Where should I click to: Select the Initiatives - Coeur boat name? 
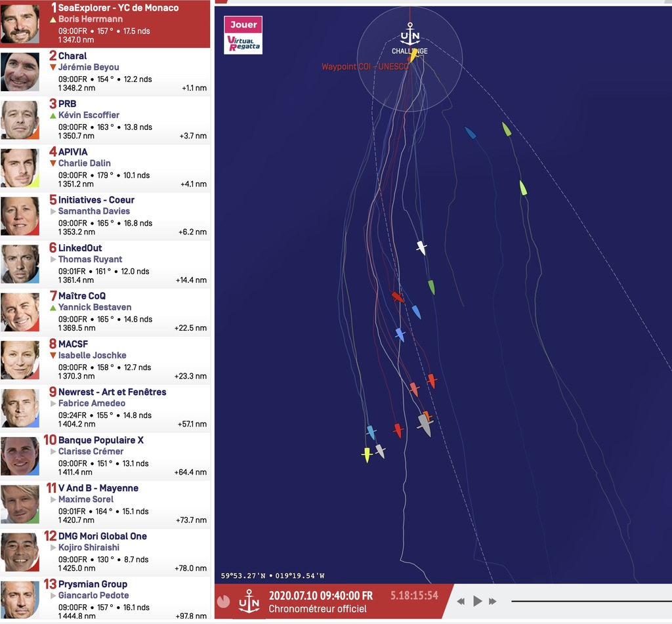click(96, 199)
